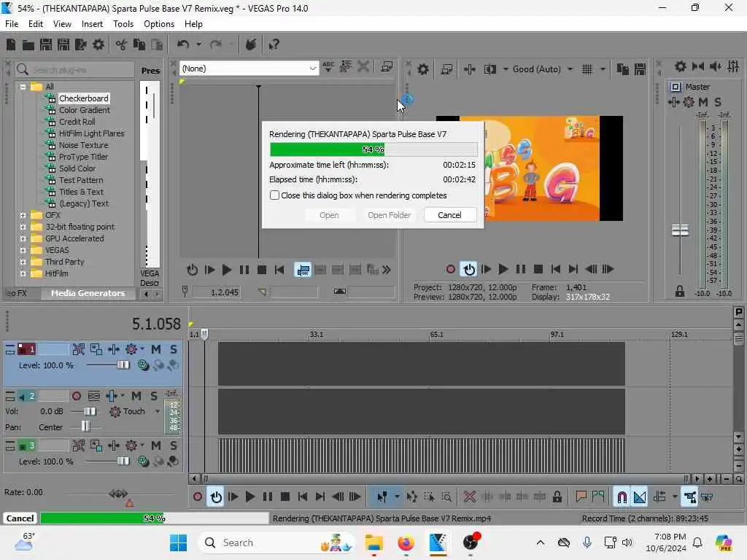Toggle loop playback in video preview
The height and width of the screenshot is (560, 747).
click(469, 269)
